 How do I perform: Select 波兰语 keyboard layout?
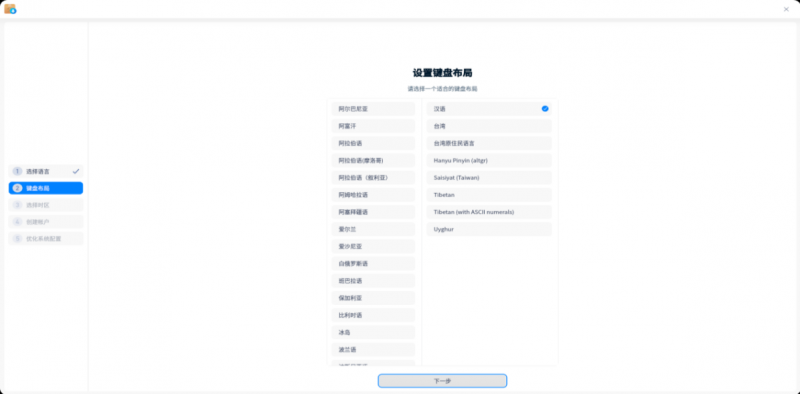[x=373, y=350]
